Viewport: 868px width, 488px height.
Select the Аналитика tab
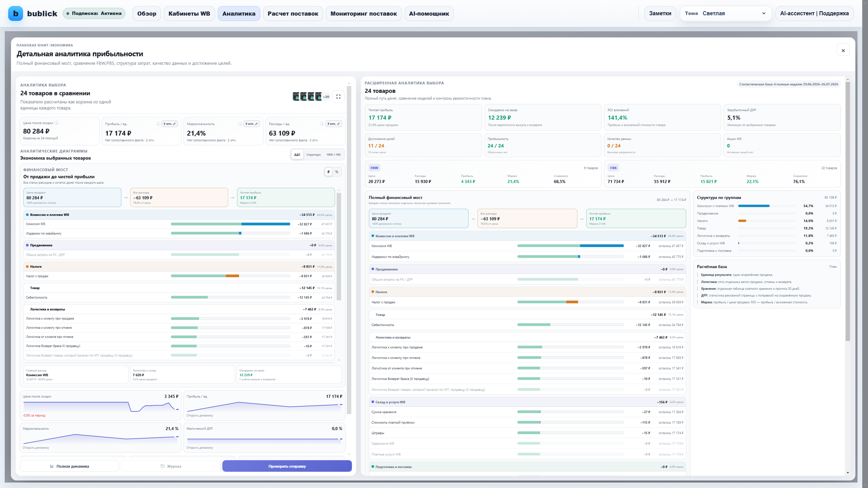point(239,14)
